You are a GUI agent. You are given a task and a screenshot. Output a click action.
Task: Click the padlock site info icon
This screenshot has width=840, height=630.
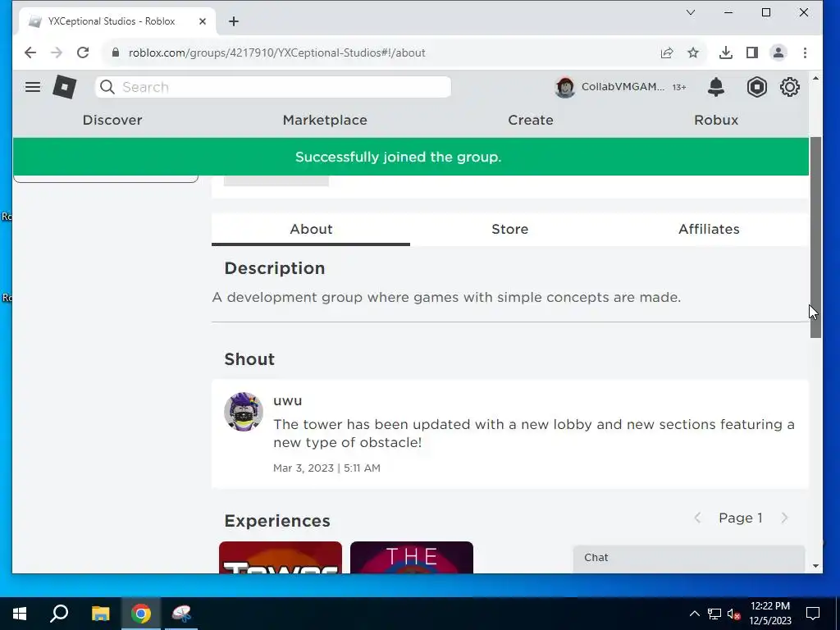pos(115,52)
